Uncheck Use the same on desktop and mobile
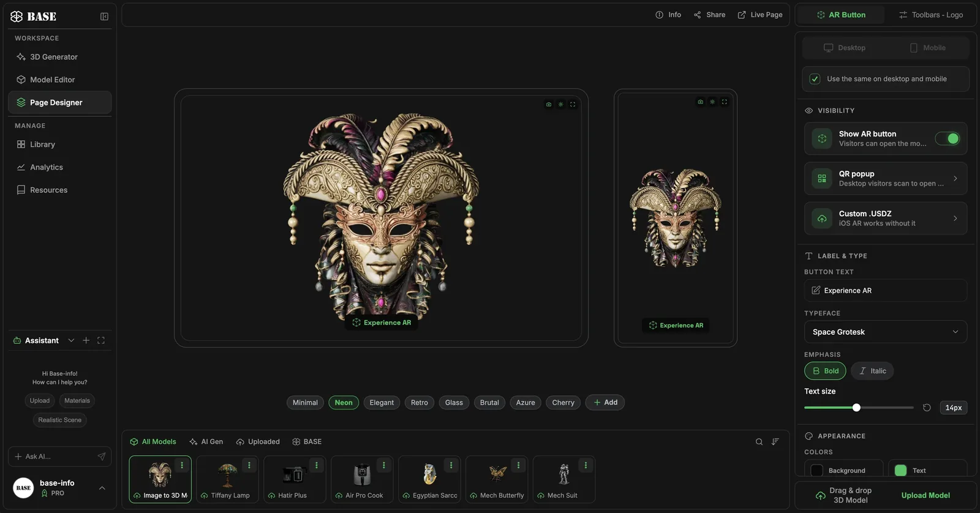The width and height of the screenshot is (980, 513). [815, 79]
